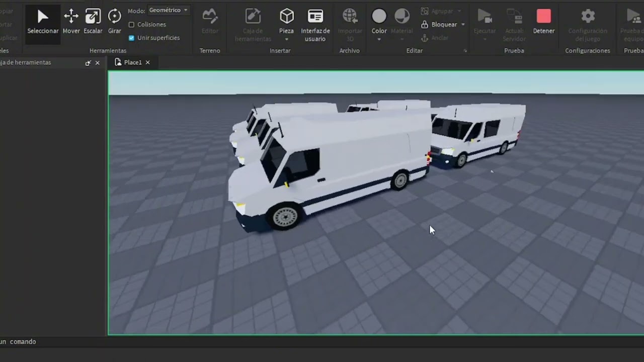Open the Pieza dropdown arrow
644x362 pixels.
(286, 39)
